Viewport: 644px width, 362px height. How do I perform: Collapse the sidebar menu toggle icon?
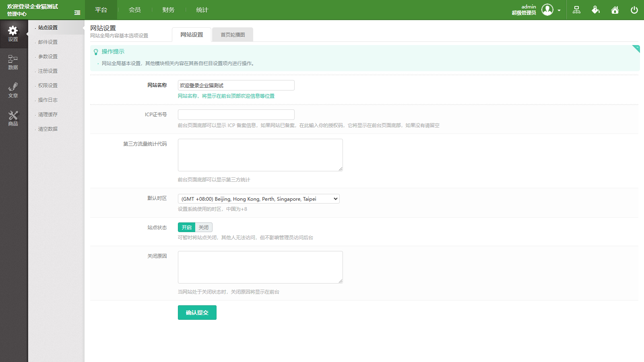tap(77, 13)
